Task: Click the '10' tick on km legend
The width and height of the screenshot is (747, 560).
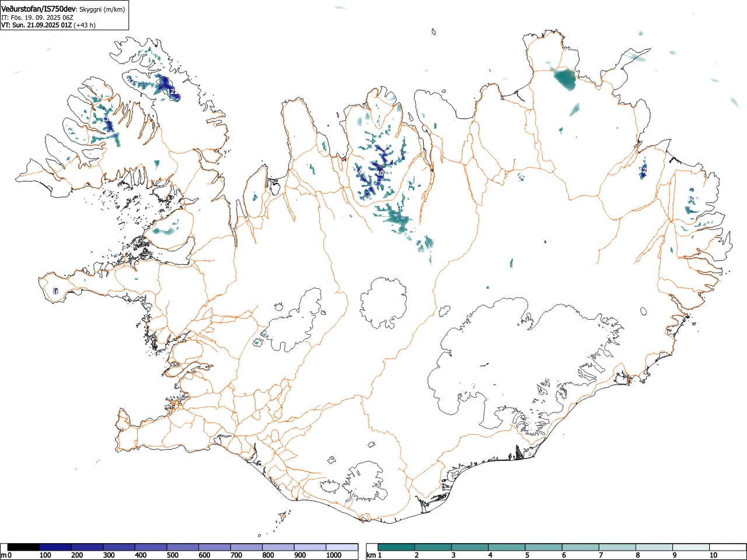Action: pos(713,555)
